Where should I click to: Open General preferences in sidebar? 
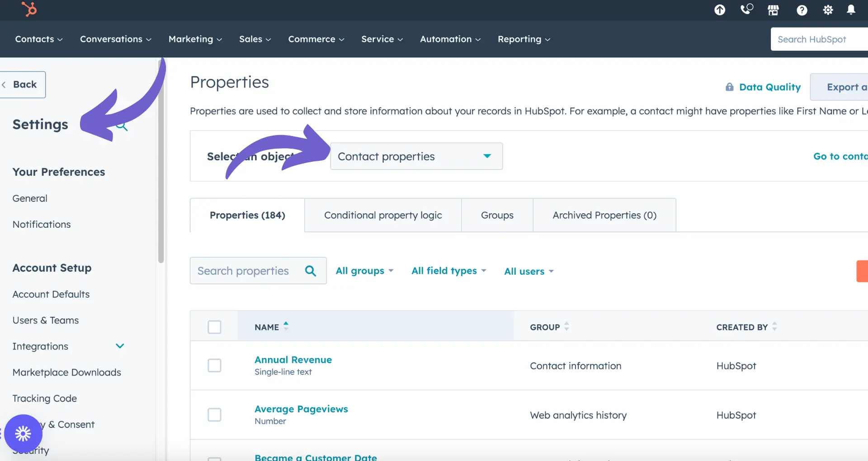tap(30, 198)
